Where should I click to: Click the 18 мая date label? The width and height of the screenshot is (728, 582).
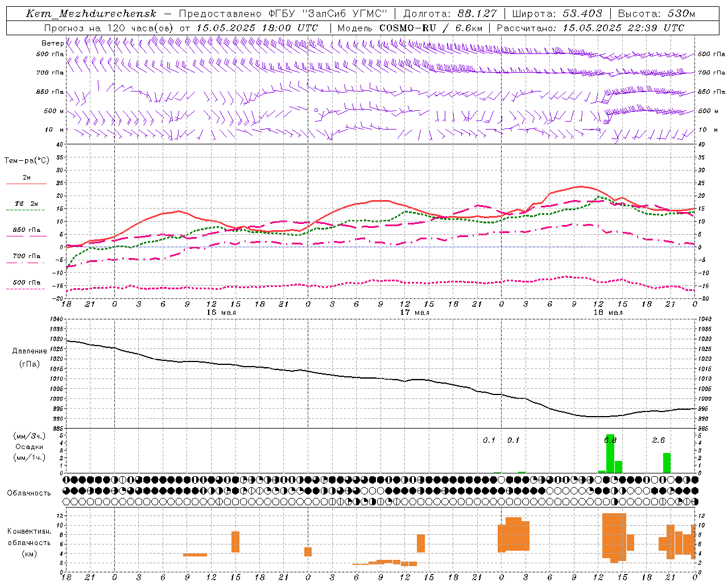click(608, 313)
